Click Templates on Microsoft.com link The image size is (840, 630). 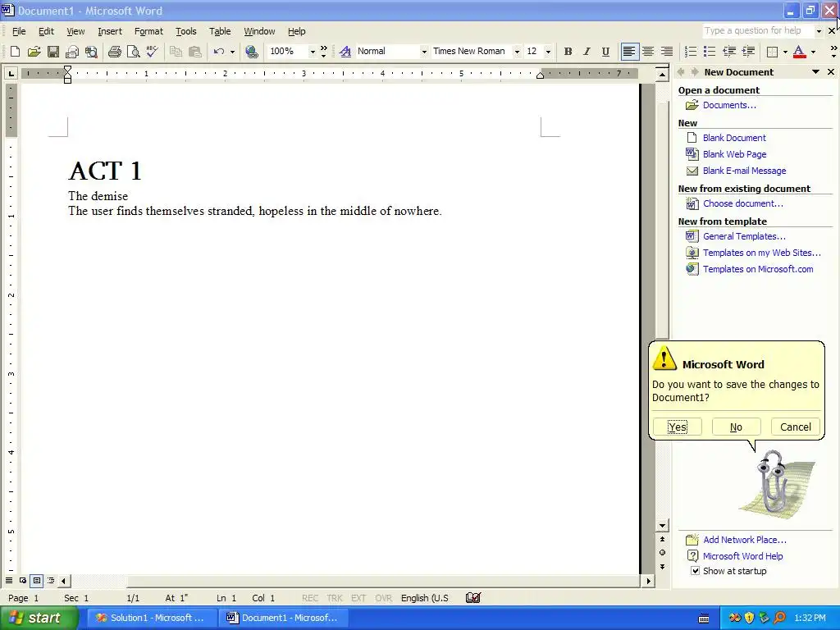[758, 269]
